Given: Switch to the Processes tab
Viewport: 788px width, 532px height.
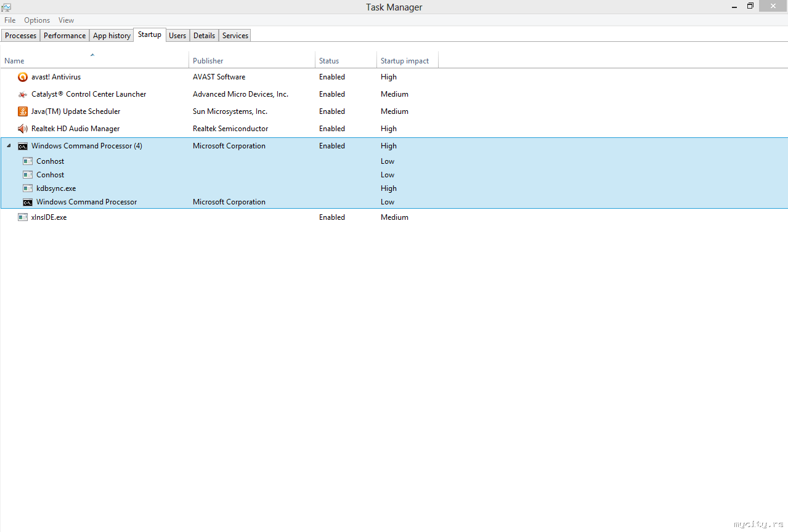Looking at the screenshot, I should (20, 36).
